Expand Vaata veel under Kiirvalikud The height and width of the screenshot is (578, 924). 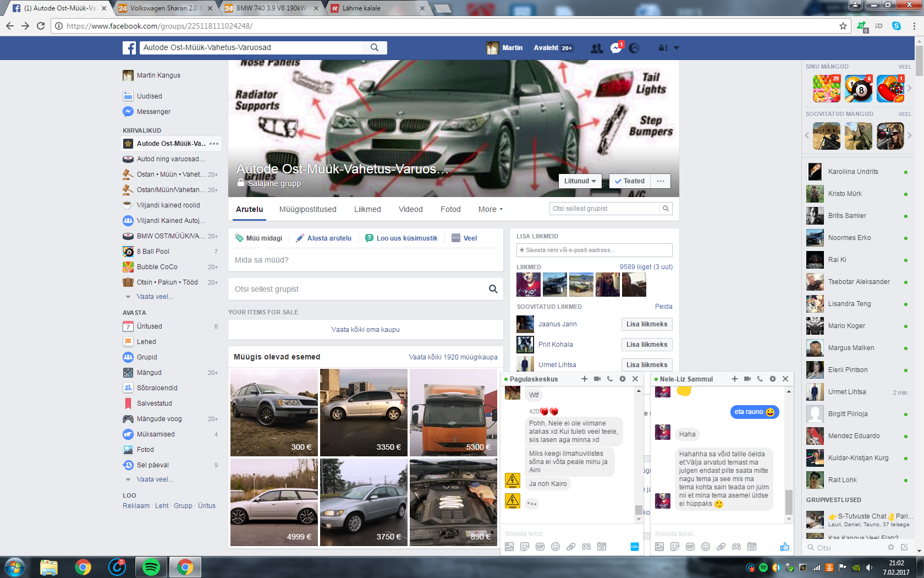click(155, 297)
